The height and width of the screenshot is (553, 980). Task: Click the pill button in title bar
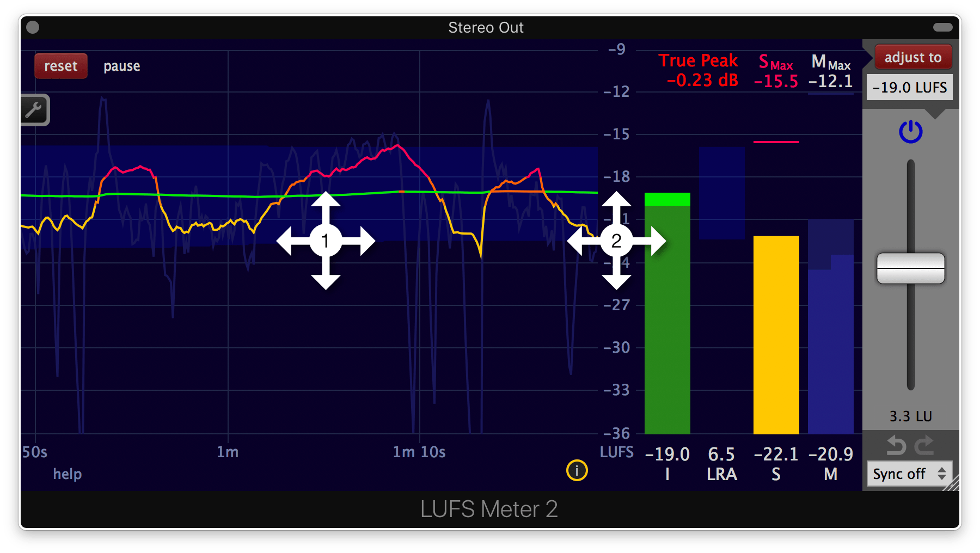pyautogui.click(x=942, y=27)
